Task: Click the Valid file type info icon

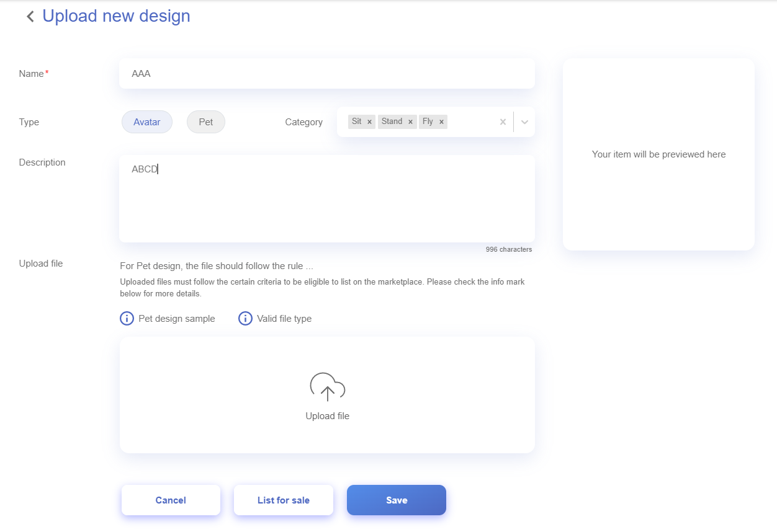Action: coord(245,319)
